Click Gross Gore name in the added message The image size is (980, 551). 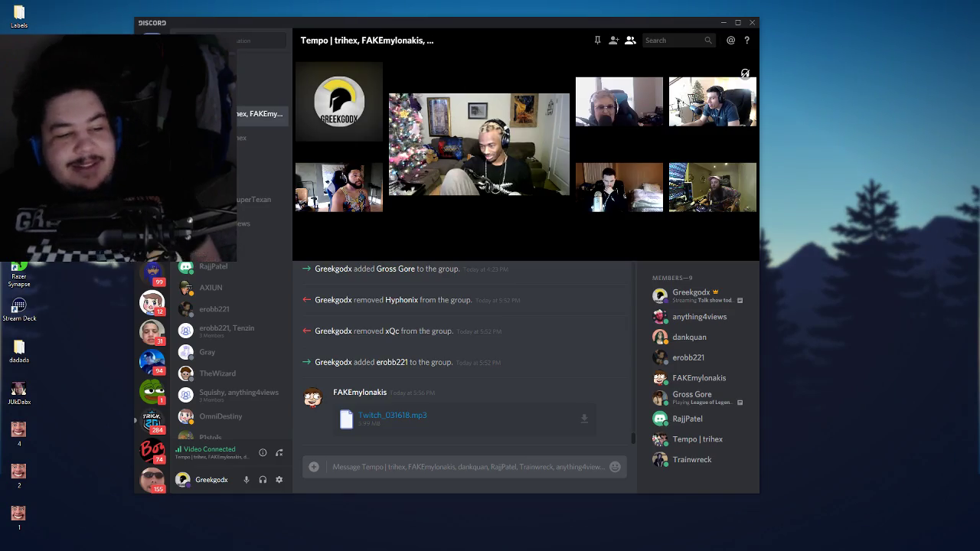coord(395,269)
